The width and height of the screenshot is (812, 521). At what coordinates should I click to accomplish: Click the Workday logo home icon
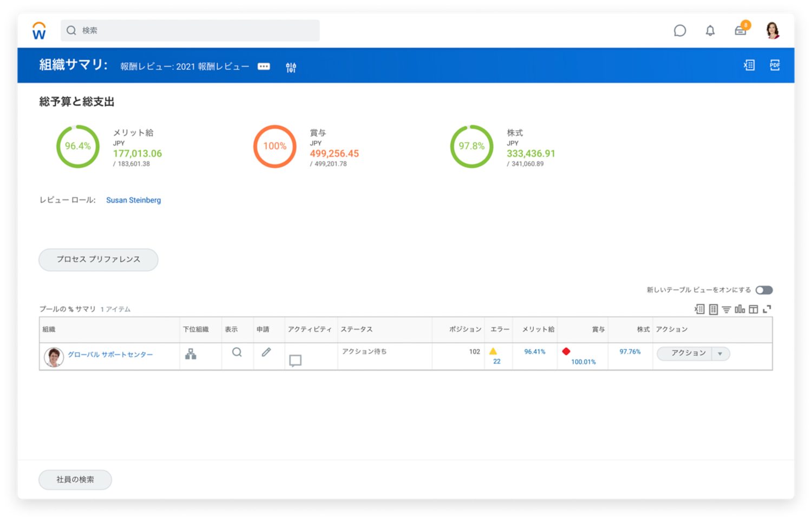pos(39,31)
